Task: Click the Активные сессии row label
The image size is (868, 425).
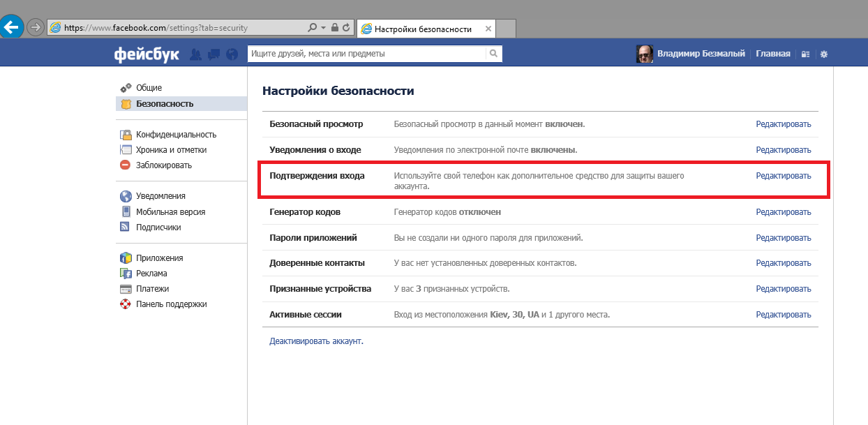Action: click(x=306, y=315)
